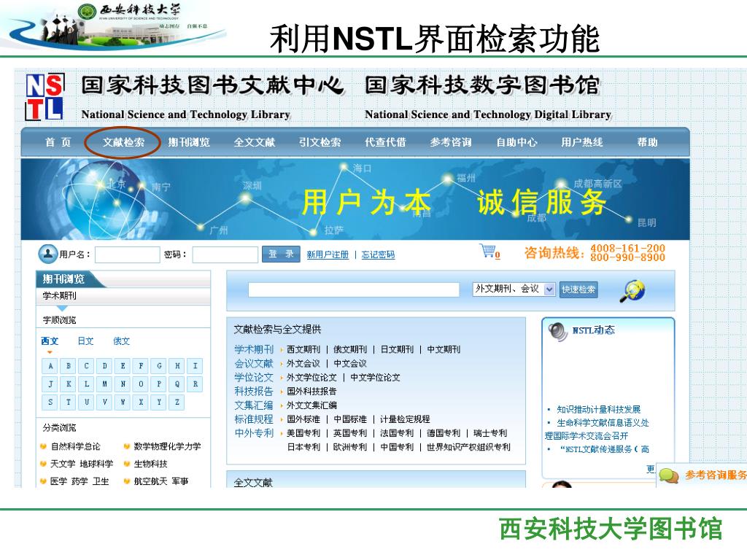Click the user avatar icon beside 用户名
747x560 pixels.
tap(47, 254)
